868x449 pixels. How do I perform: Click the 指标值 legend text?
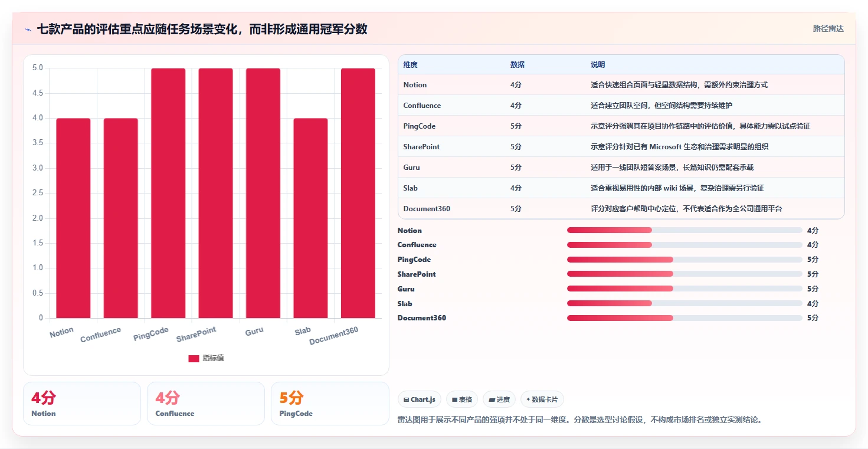pyautogui.click(x=213, y=358)
